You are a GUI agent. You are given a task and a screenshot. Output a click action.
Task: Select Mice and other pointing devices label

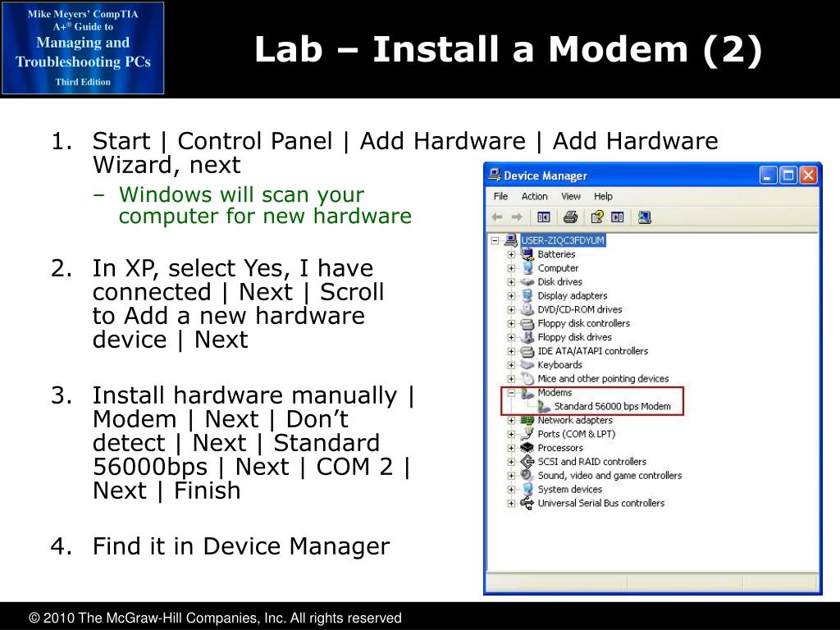[x=603, y=378]
